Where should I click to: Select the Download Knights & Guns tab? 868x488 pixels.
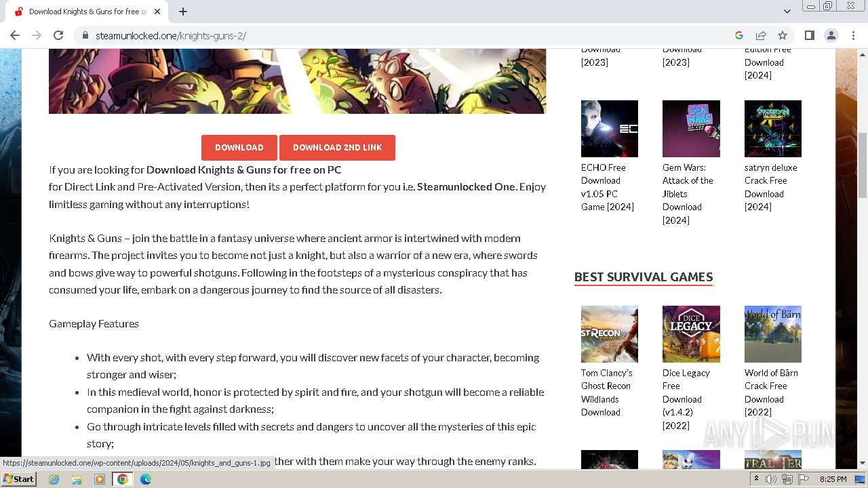pos(87,12)
